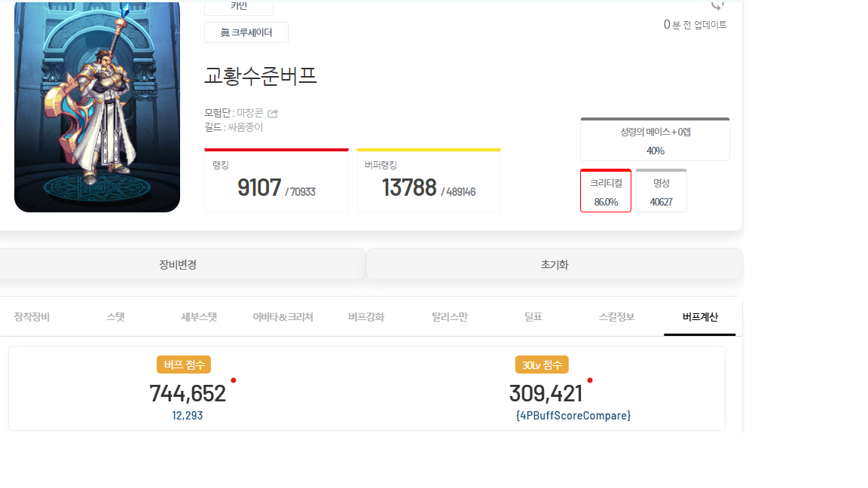Click the guild name 싸움종이
Screen dimensions: 868x488
[x=245, y=127]
